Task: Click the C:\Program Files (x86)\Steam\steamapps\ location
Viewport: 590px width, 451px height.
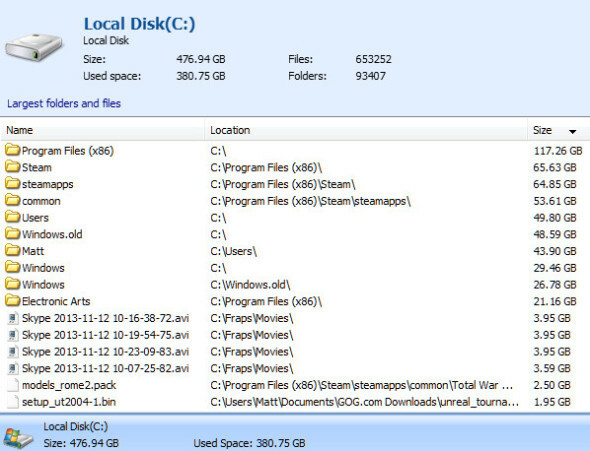Action: pyautogui.click(x=310, y=201)
